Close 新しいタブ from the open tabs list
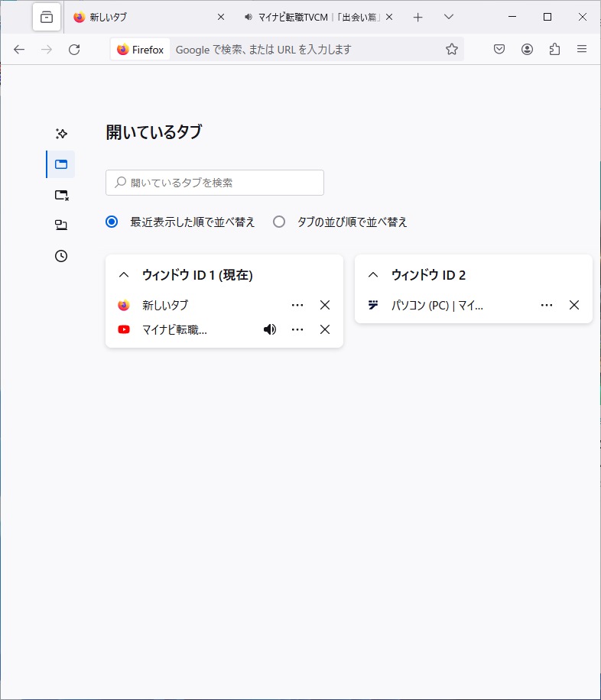Viewport: 601px width, 700px height. click(x=325, y=306)
